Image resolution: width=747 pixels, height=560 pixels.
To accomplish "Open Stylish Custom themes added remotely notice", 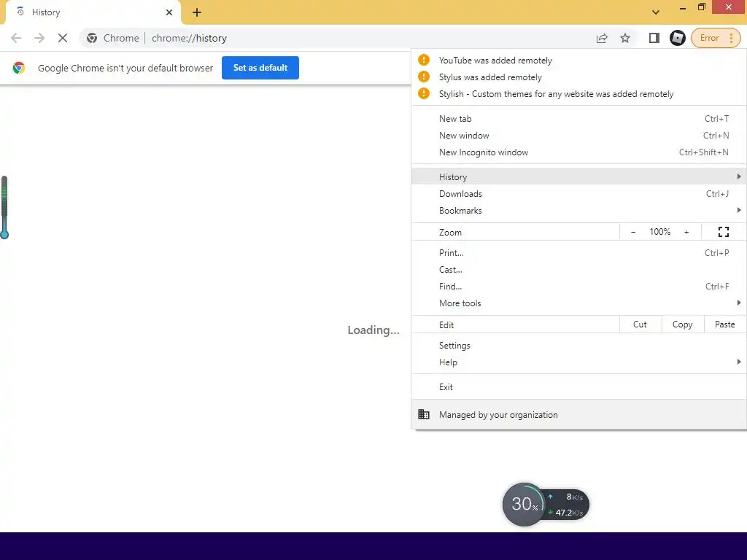I will coord(578,94).
